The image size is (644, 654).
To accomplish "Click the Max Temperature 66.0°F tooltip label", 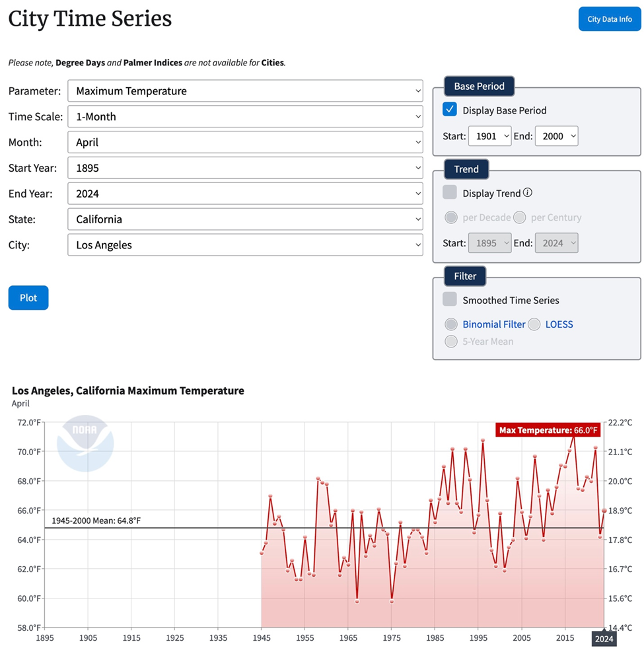I will tap(548, 430).
